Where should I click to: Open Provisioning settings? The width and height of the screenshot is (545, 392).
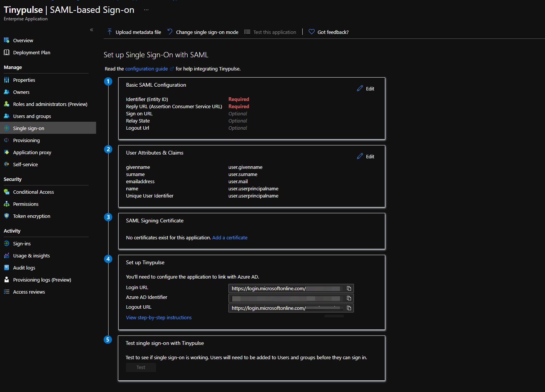[26, 140]
